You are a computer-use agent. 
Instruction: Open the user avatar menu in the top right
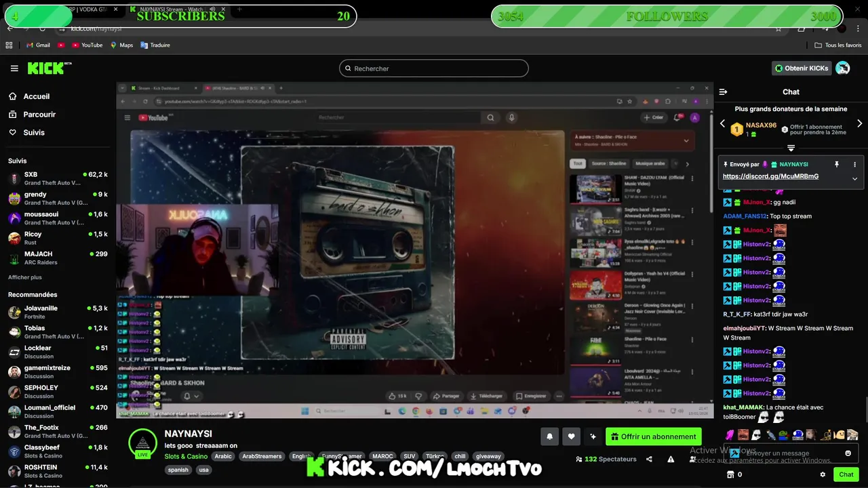(843, 68)
